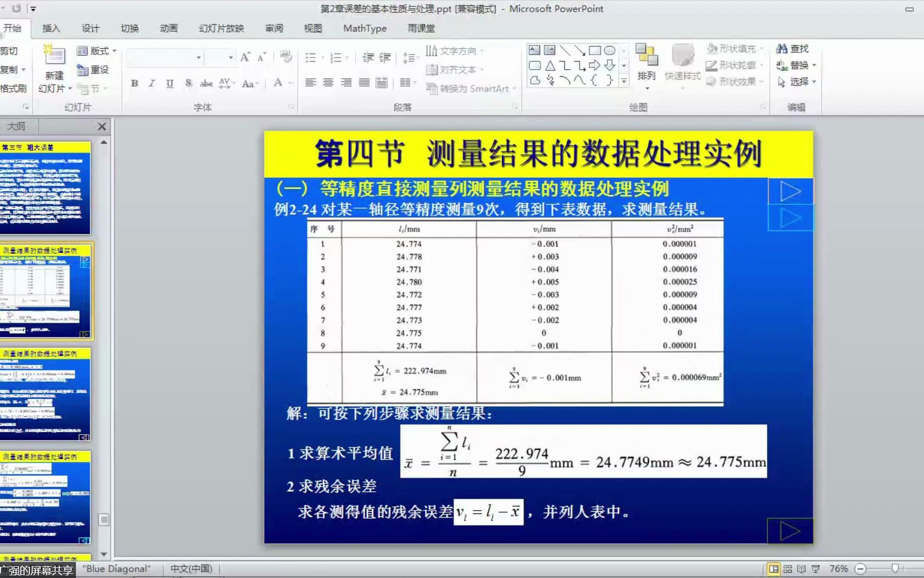Viewport: 924px width, 578px height.
Task: Increase list indent level
Action: [385, 57]
